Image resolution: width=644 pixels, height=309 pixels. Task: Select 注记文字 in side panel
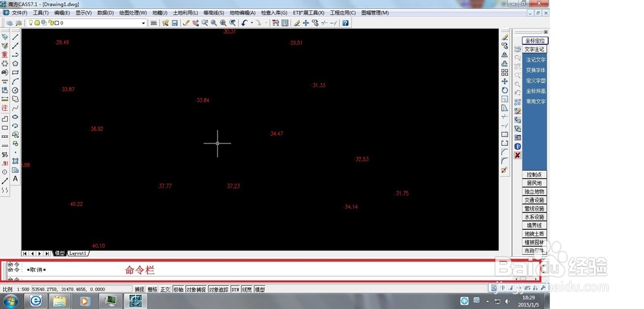click(536, 60)
